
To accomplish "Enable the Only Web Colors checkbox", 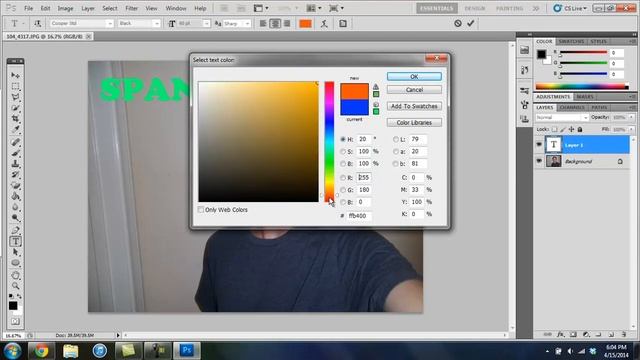I will 201,209.
